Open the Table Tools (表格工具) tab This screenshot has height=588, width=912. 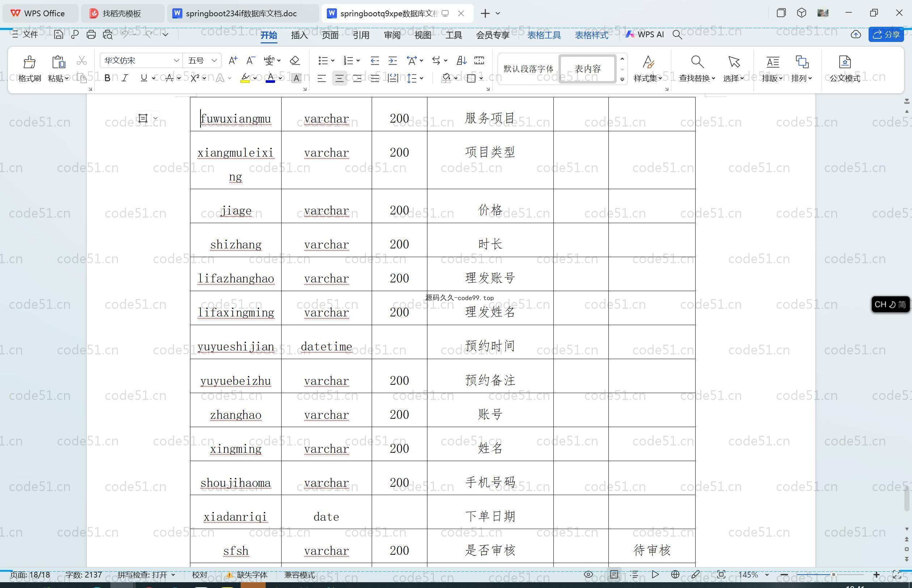click(544, 35)
